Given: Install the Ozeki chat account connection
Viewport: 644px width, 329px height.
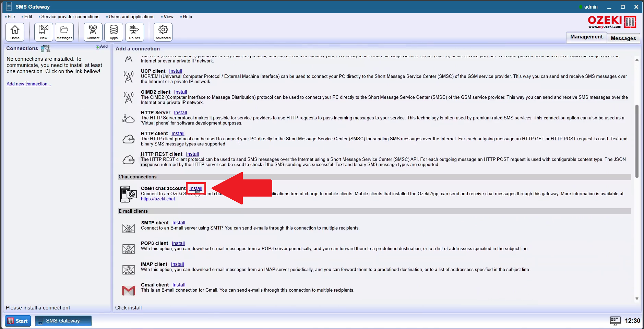Looking at the screenshot, I should click(196, 188).
